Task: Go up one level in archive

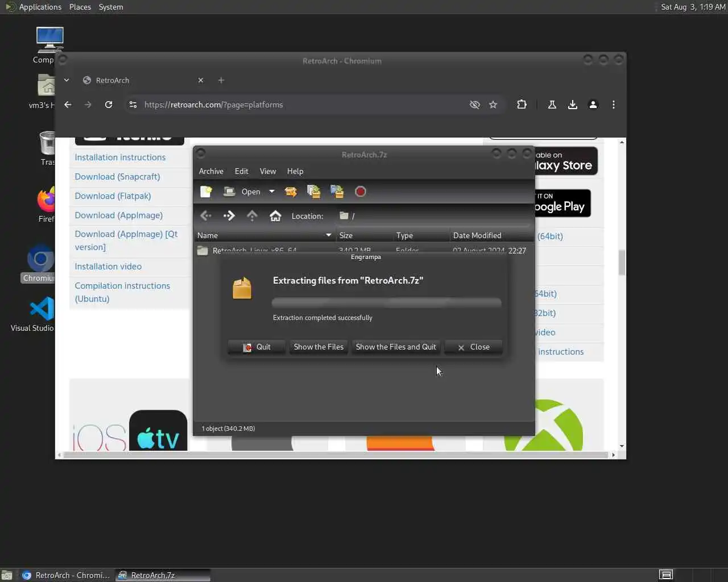Action: click(x=252, y=215)
